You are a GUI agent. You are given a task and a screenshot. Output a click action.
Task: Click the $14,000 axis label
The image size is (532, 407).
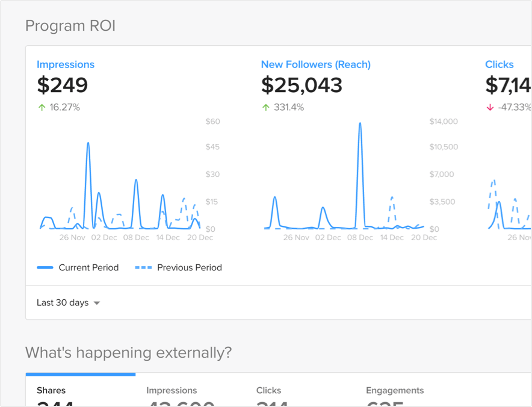click(x=444, y=122)
